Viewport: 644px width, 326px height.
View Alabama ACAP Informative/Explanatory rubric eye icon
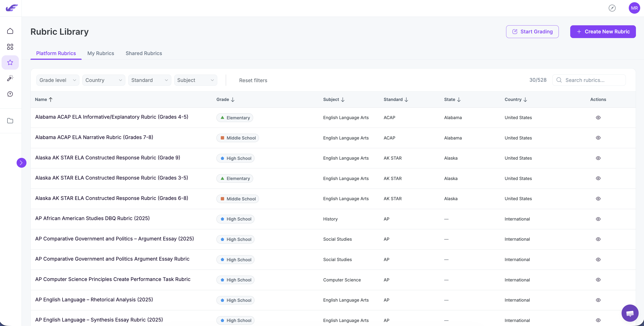pos(598,118)
